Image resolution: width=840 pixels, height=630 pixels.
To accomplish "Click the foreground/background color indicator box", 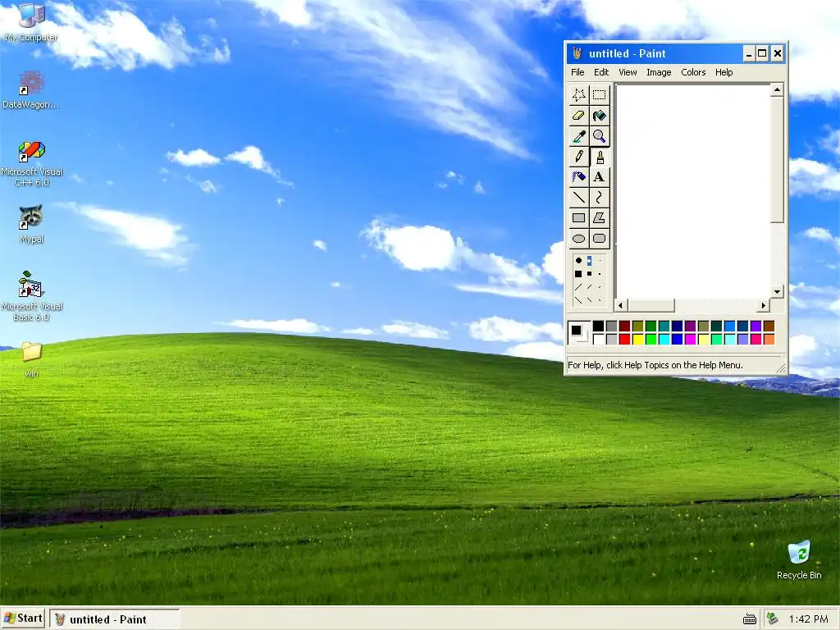I will [x=578, y=332].
